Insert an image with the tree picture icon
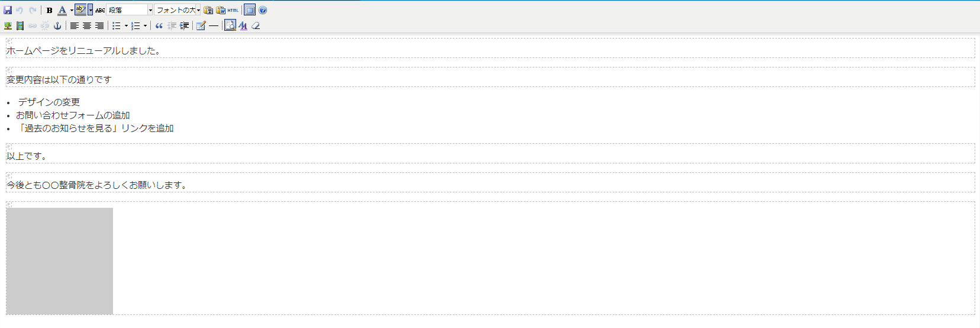The image size is (980, 328). tap(8, 26)
